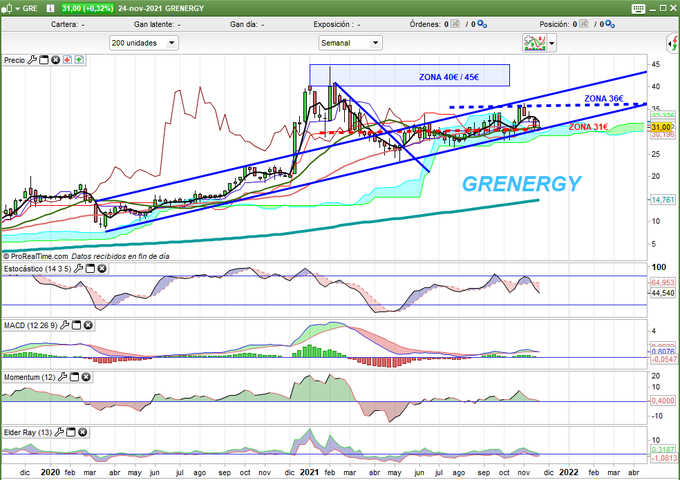Click the 2020 year label on time axis
The image size is (680, 480).
coord(50,472)
